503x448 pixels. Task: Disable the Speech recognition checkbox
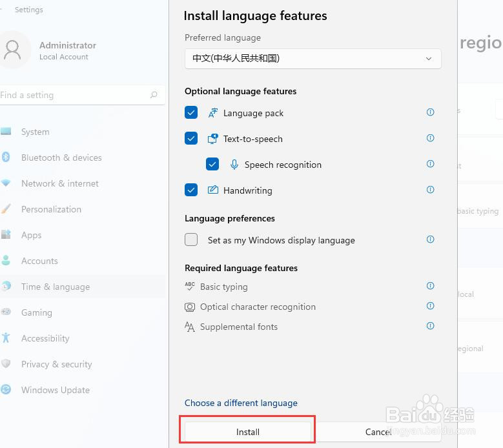click(x=212, y=165)
